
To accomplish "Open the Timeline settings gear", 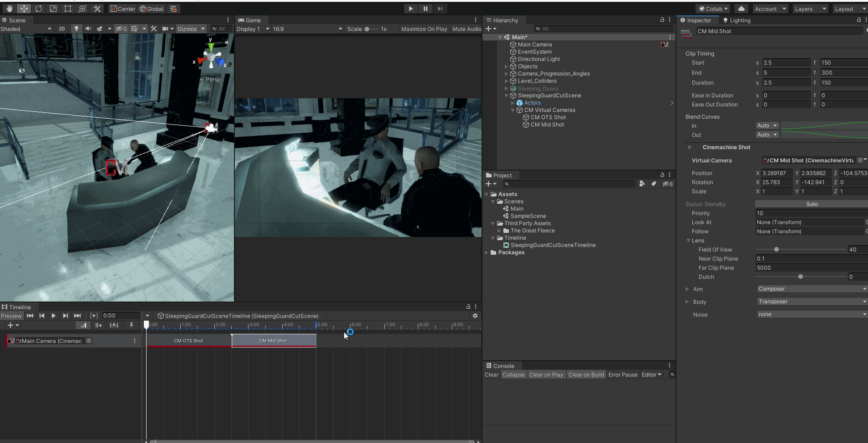I will (475, 316).
